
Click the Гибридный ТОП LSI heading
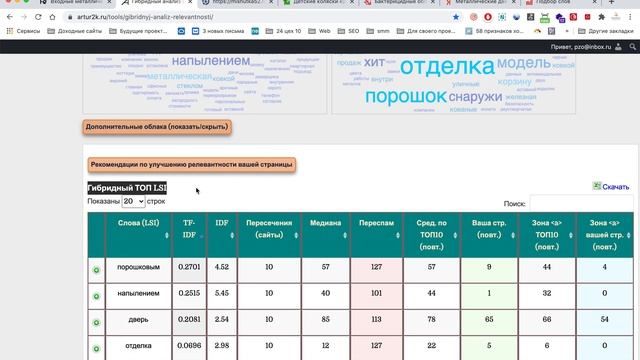tap(127, 188)
